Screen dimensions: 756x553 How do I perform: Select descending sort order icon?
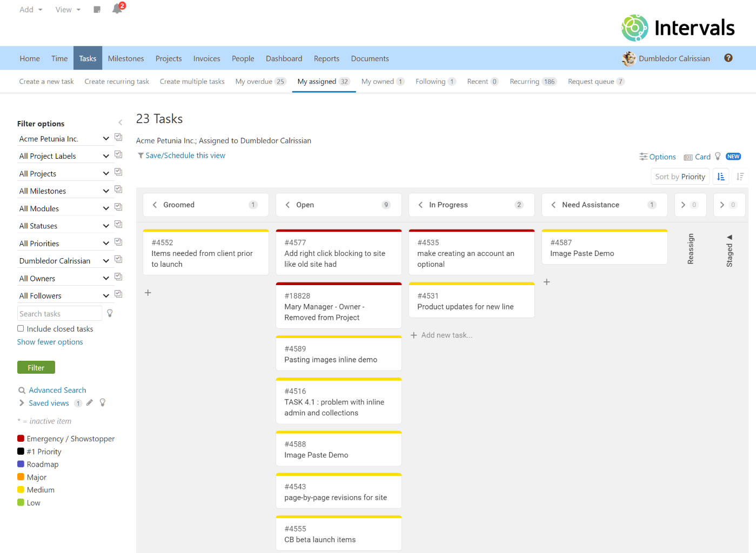click(740, 177)
